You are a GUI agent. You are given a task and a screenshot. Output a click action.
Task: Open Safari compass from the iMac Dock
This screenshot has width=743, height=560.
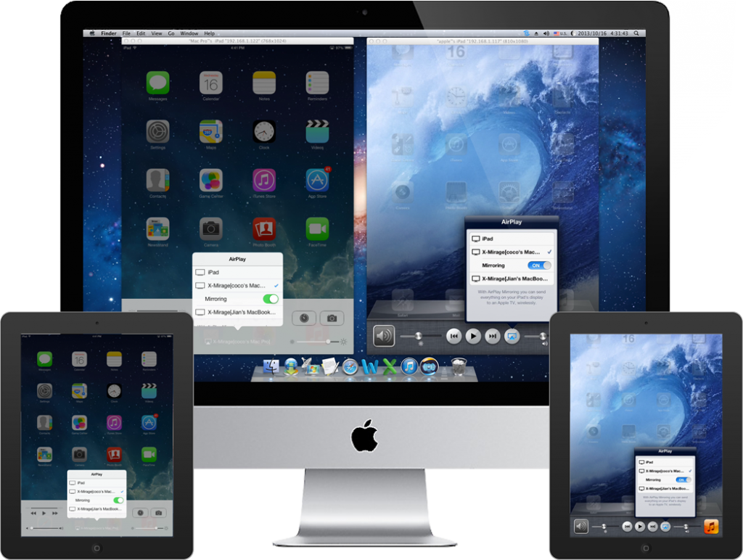click(x=350, y=367)
